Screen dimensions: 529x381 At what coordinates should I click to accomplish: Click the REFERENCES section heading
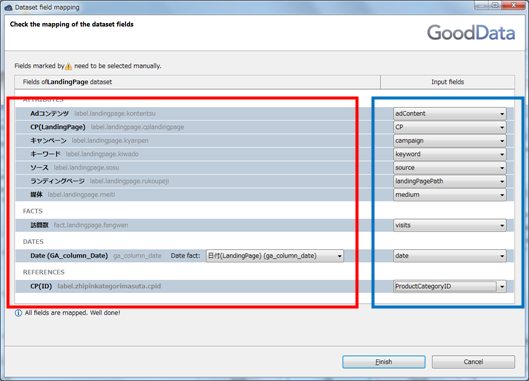point(44,272)
